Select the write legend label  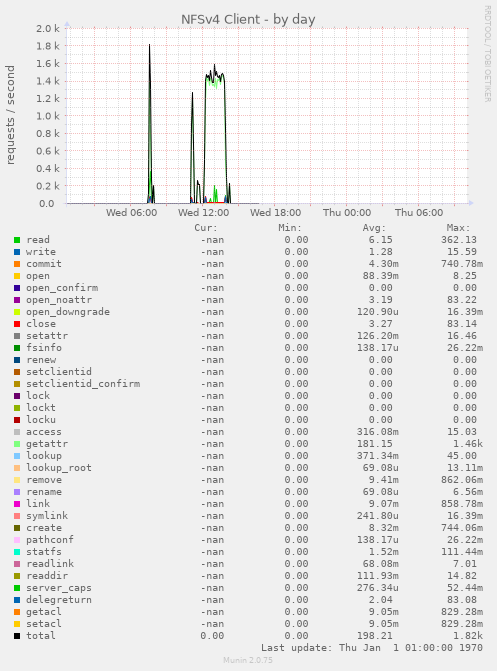tap(41, 252)
